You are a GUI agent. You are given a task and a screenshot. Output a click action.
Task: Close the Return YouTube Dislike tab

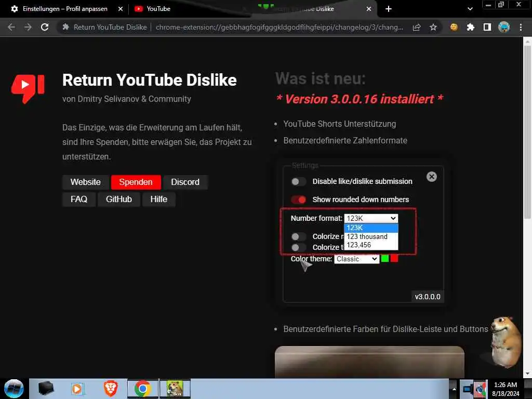click(369, 9)
